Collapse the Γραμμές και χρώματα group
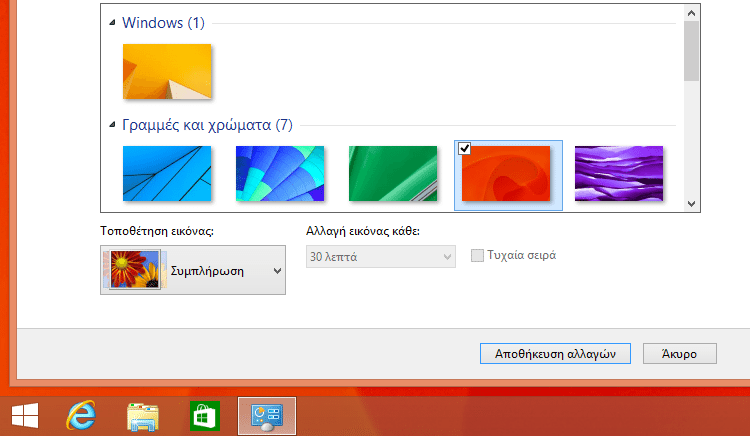This screenshot has width=750, height=436. pos(112,125)
